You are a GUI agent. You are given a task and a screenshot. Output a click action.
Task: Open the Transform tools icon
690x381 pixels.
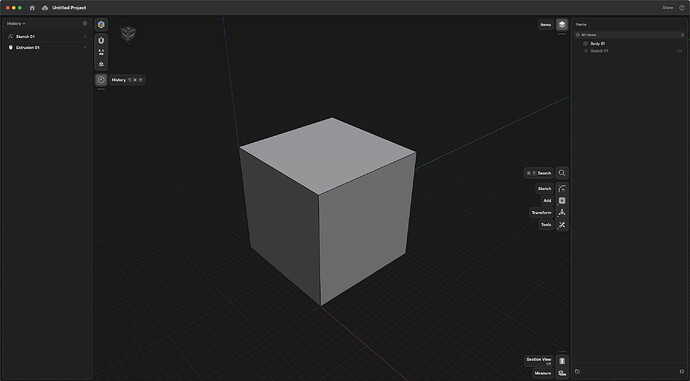562,212
